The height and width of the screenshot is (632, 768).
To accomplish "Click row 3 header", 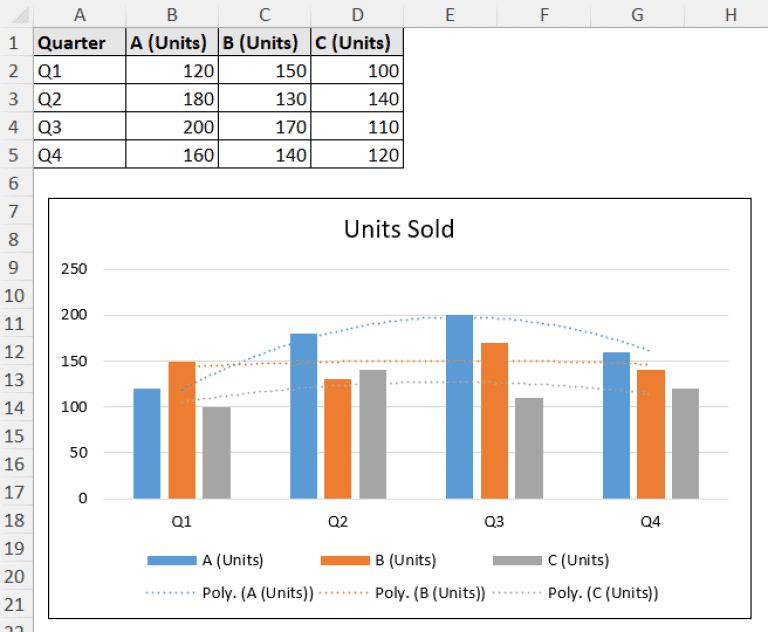I will click(x=14, y=99).
